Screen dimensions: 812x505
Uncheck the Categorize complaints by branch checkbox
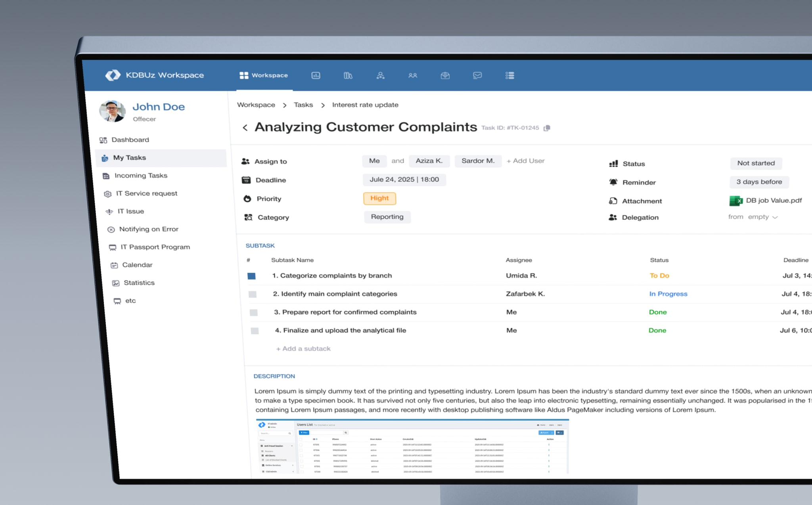[x=251, y=276]
